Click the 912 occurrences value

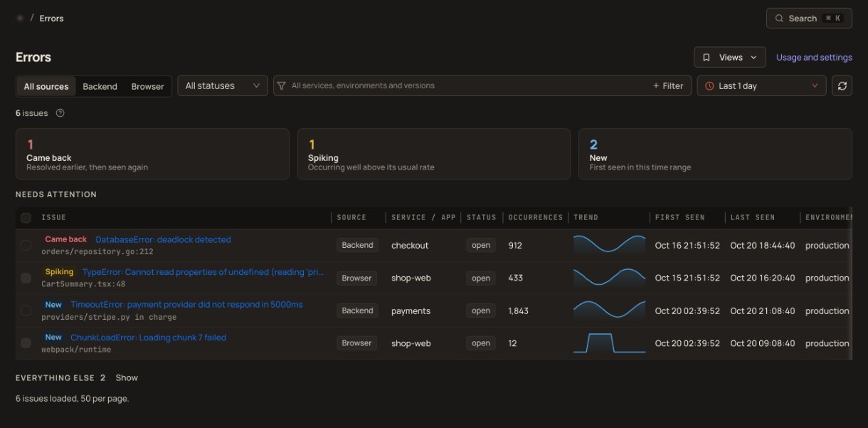(515, 245)
